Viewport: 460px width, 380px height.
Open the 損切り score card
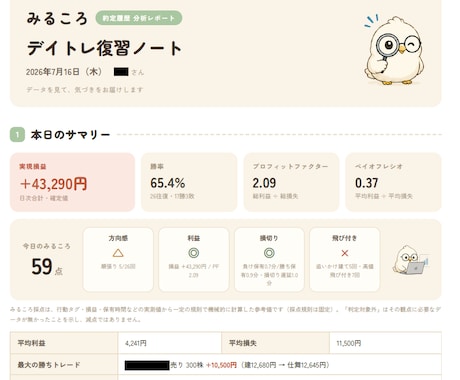click(x=269, y=259)
